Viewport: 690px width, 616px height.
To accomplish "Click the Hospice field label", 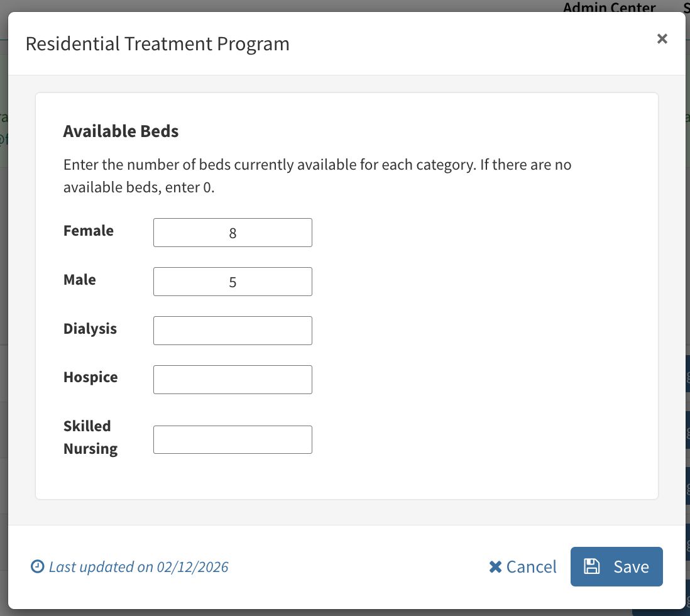I will (90, 377).
